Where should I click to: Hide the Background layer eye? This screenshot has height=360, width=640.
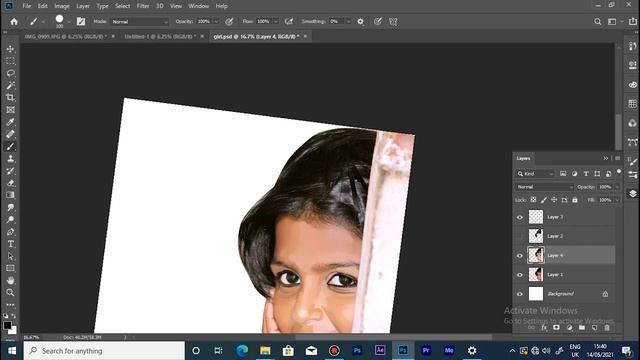point(520,294)
